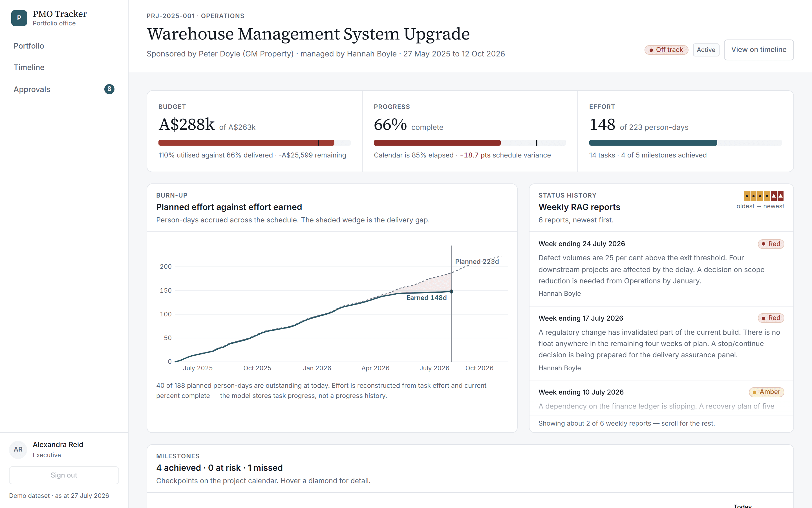Click the Week ending 24 July 2026 heading
812x508 pixels.
(x=581, y=244)
